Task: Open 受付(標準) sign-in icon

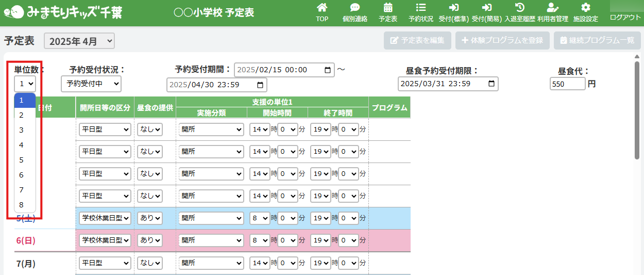Action: [453, 8]
